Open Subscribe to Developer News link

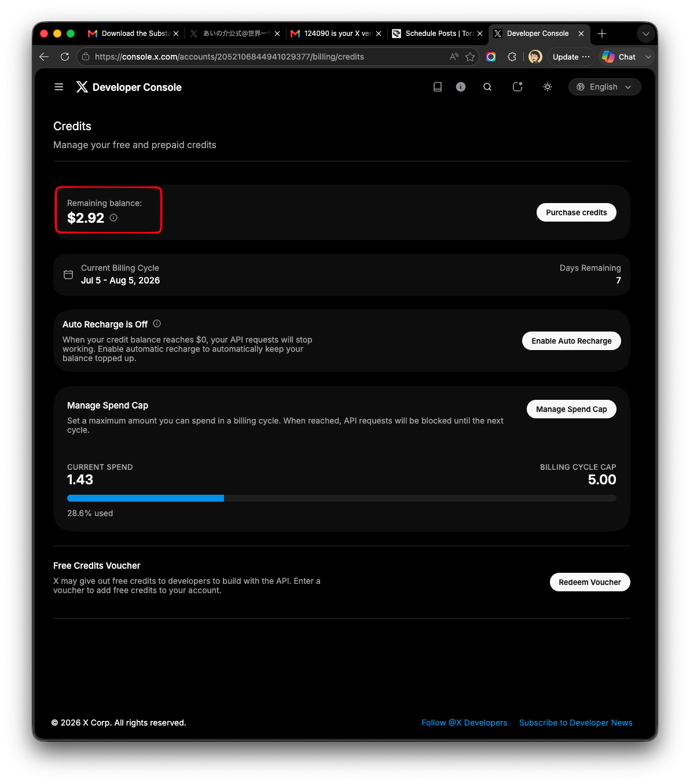point(576,723)
